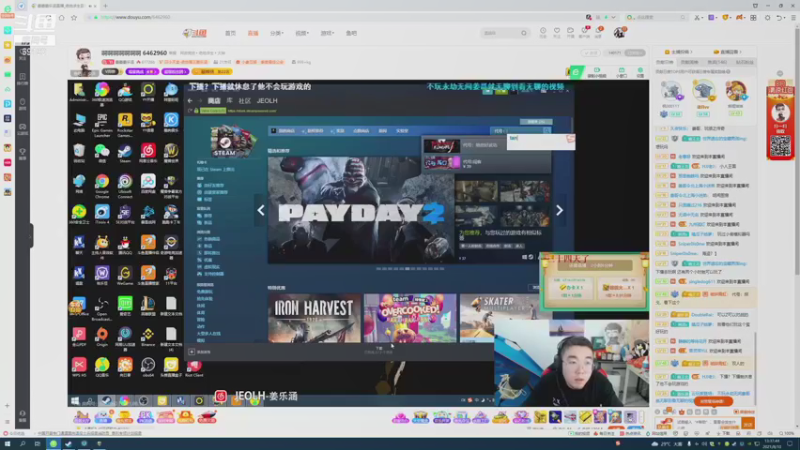800x450 pixels.
Task: Switch to Steam 库 tab
Action: click(230, 101)
